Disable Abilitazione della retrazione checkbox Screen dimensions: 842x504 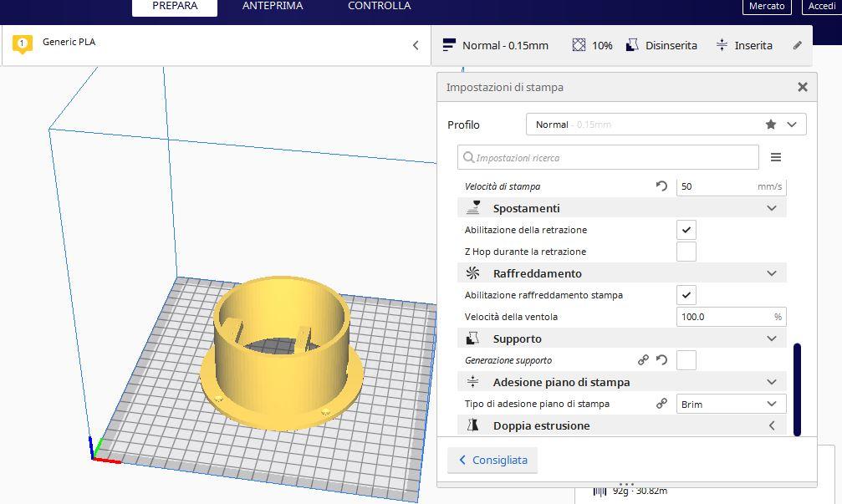[686, 230]
